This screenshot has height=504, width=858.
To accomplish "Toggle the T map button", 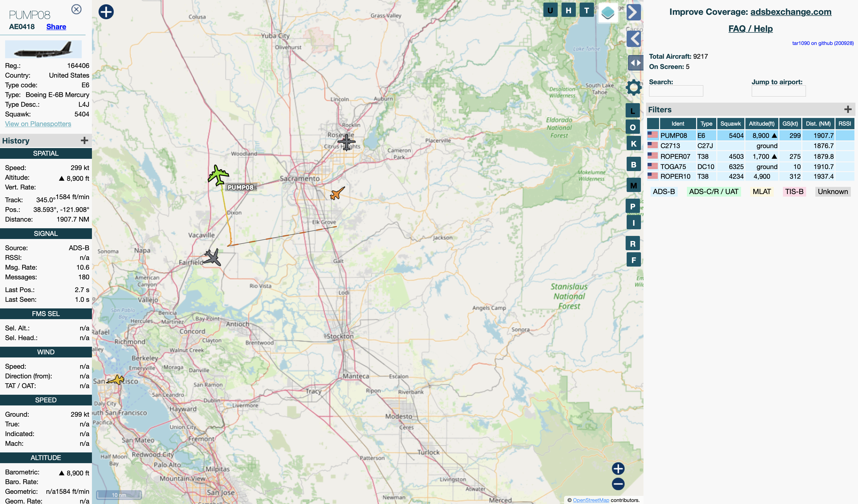I will pyautogui.click(x=586, y=10).
